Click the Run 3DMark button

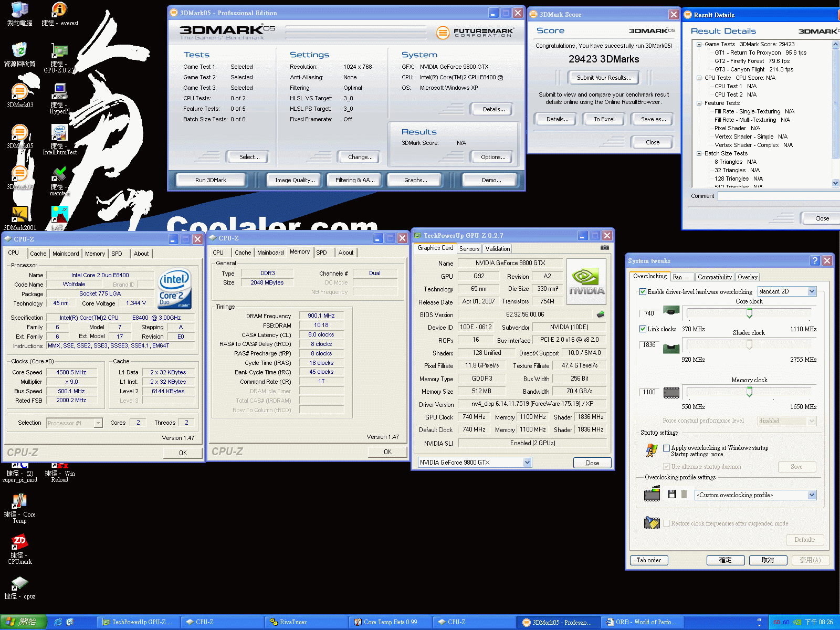(211, 180)
